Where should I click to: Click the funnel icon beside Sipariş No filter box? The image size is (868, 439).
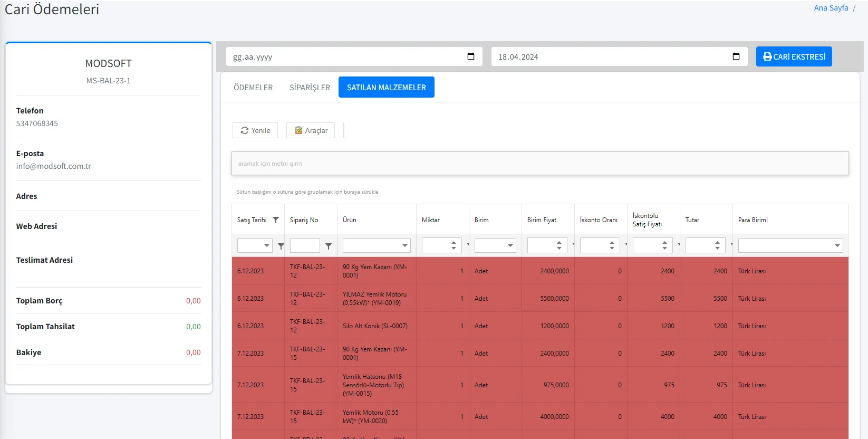click(x=329, y=246)
